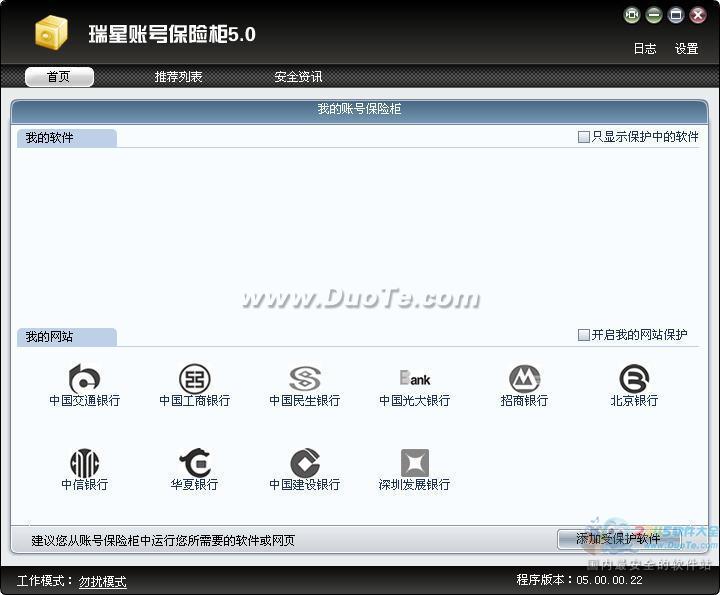Open the 推荐列表 tab

(x=178, y=77)
